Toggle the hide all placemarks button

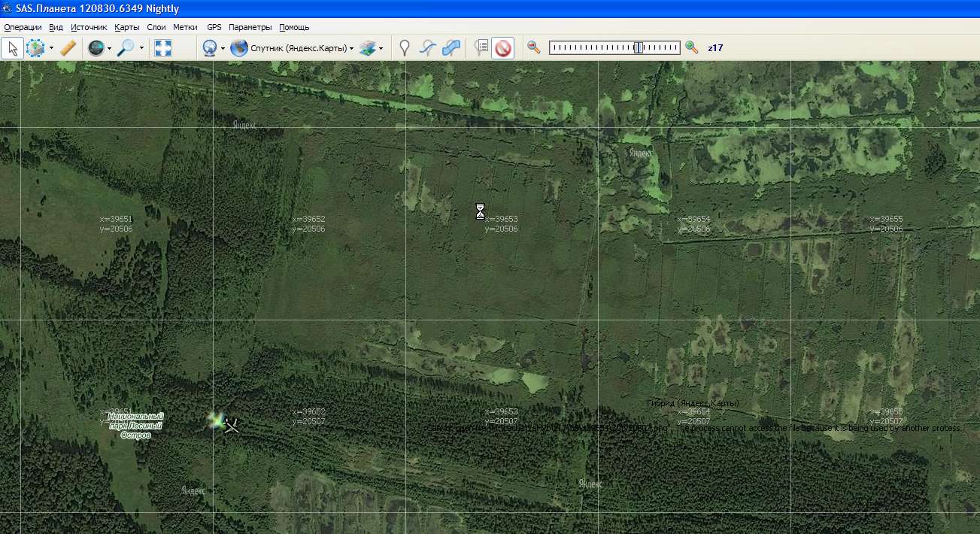pyautogui.click(x=503, y=48)
